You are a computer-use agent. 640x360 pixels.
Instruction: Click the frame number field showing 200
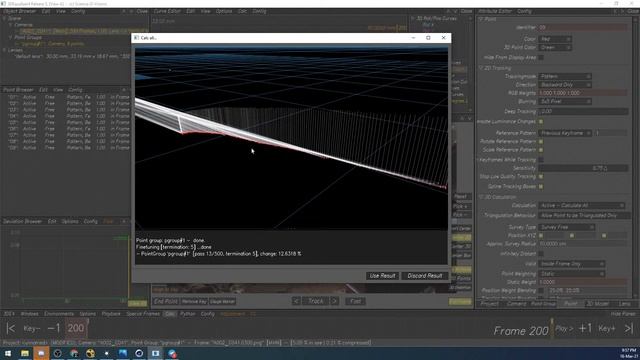click(x=76, y=328)
